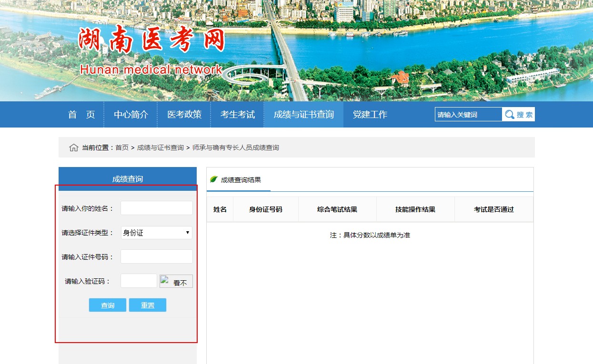Open the 中心简介 menu item
The width and height of the screenshot is (593, 364).
[131, 115]
